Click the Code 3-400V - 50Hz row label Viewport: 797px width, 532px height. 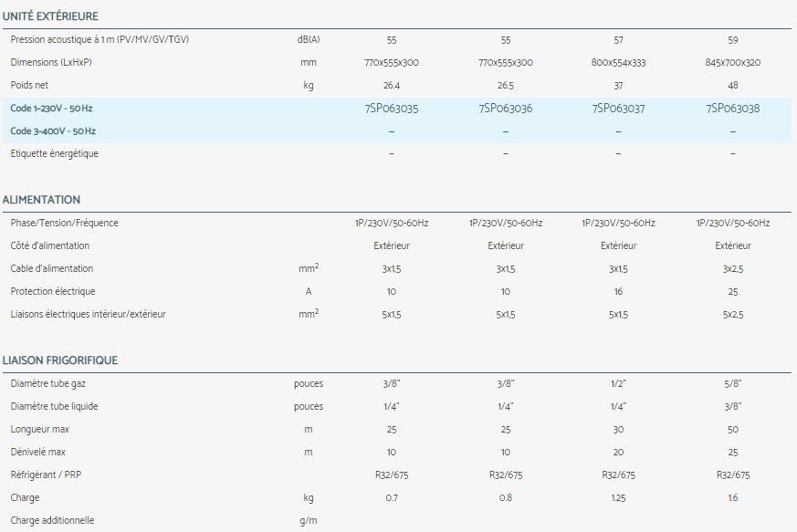(53, 131)
